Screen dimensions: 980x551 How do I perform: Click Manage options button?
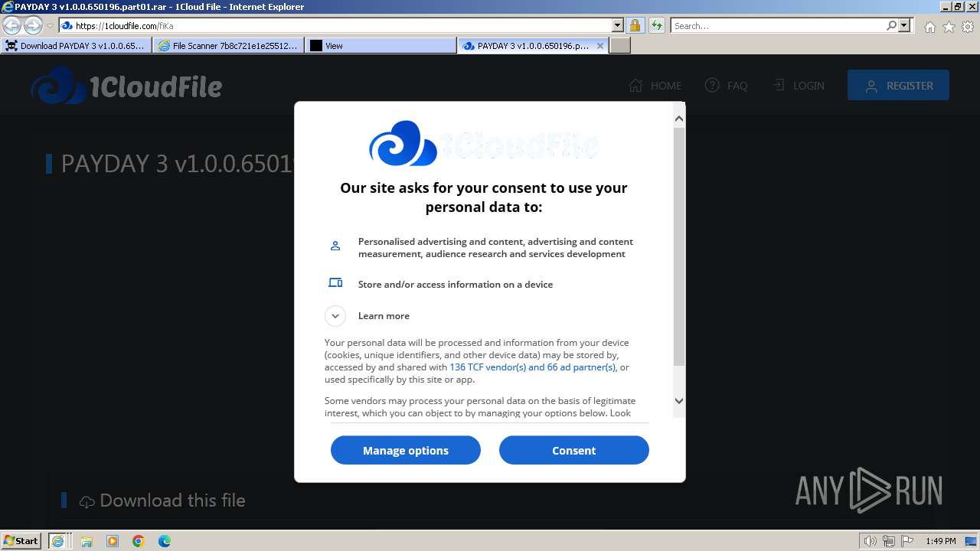[x=406, y=450]
